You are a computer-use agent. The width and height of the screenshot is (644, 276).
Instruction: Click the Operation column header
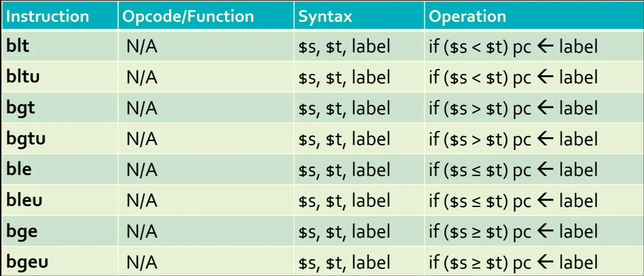[467, 17]
